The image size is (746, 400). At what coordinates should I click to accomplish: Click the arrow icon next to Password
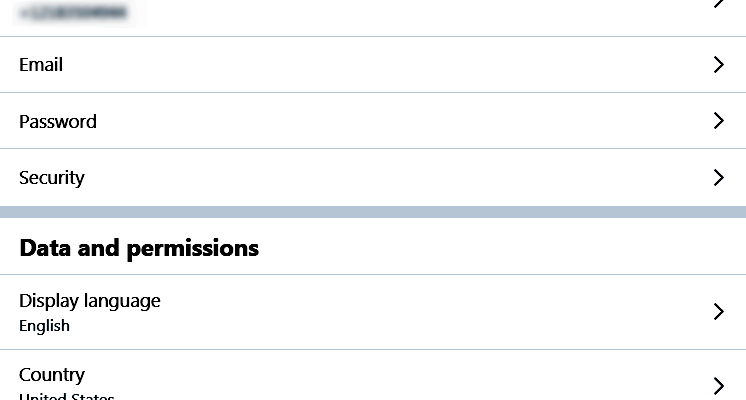[718, 121]
